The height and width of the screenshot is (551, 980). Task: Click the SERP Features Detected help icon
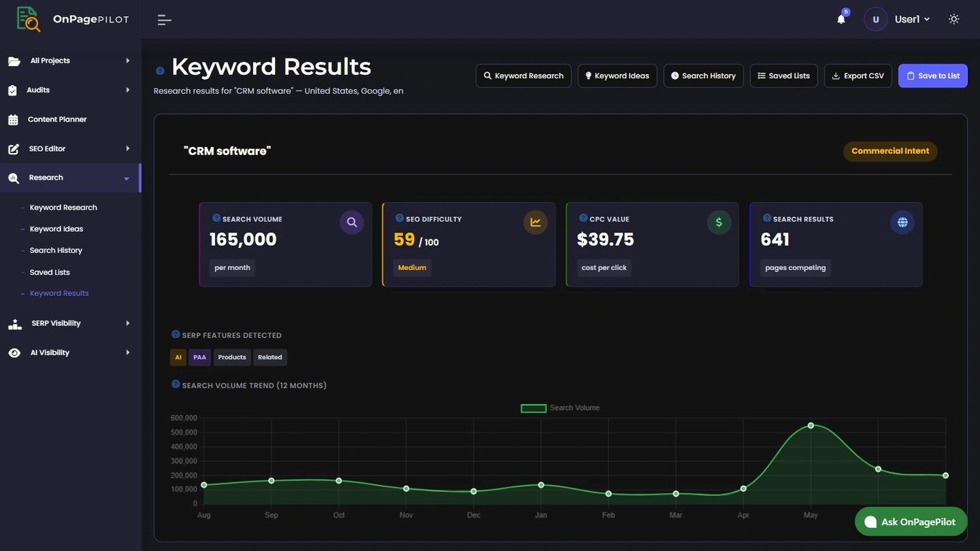[x=176, y=335]
